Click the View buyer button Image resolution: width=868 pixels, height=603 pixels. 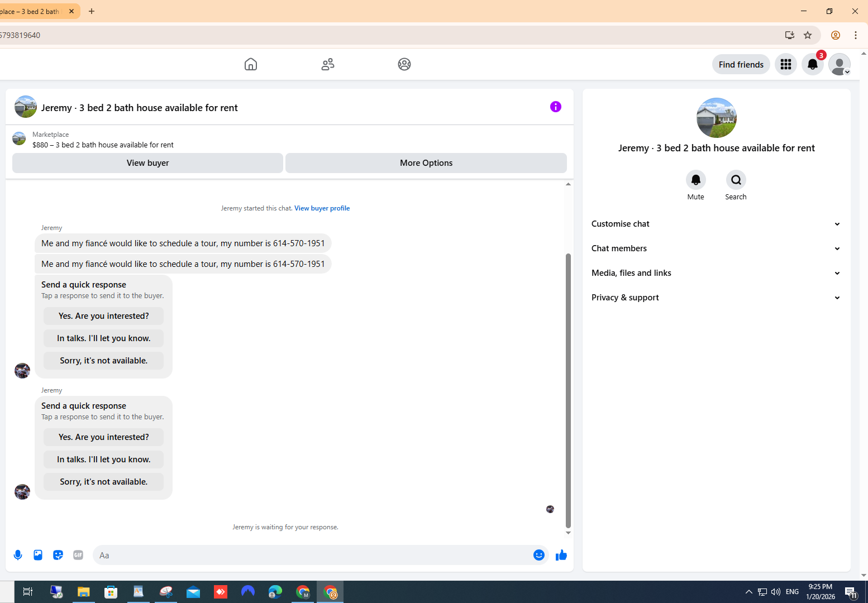pyautogui.click(x=147, y=163)
